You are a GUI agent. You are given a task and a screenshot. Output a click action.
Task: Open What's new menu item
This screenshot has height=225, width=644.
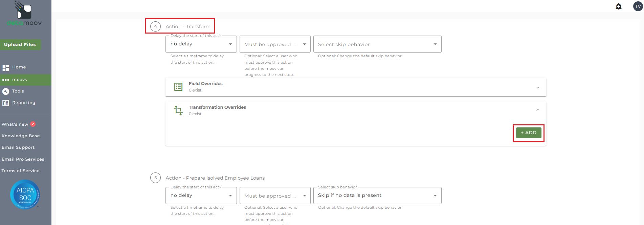(x=15, y=124)
